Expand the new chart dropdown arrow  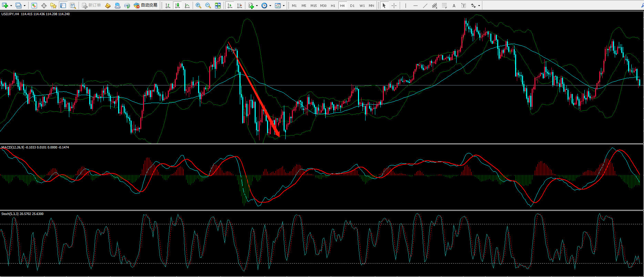tap(11, 6)
